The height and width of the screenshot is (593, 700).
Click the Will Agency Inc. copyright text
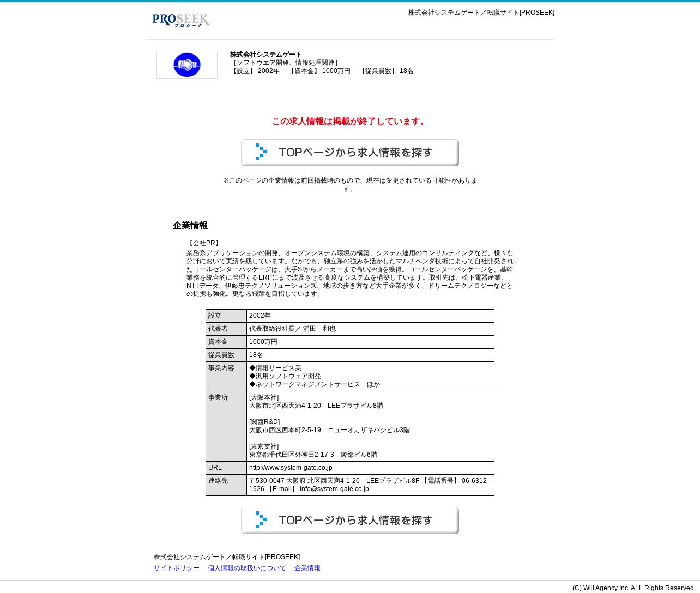coord(634,588)
